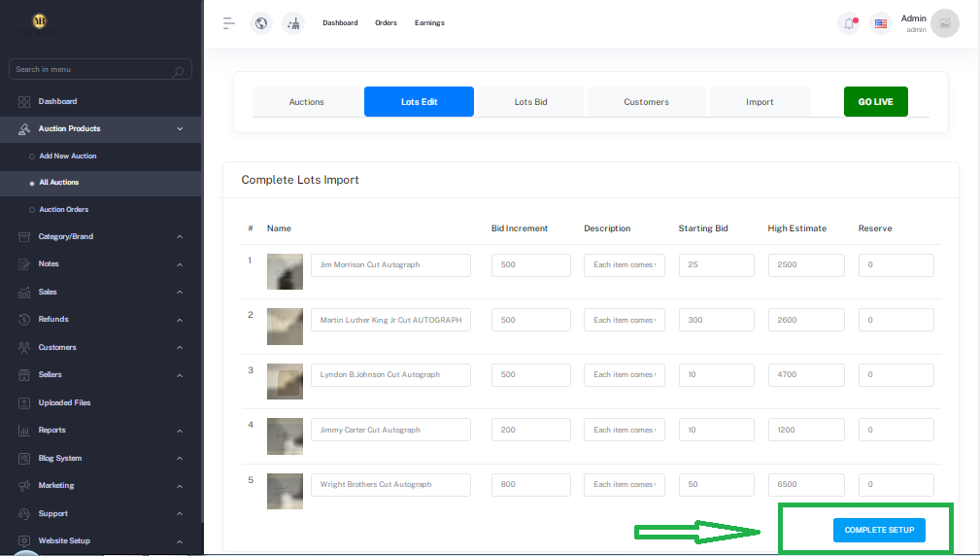Click the Jim Morrison lot thumbnail

coord(285,271)
